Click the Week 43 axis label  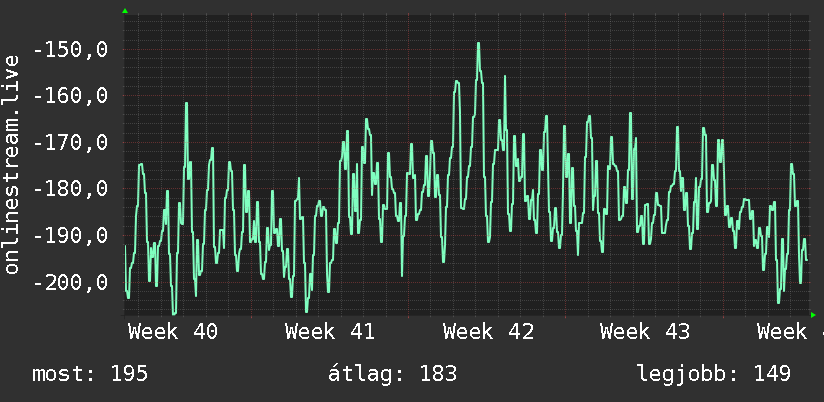pyautogui.click(x=645, y=332)
